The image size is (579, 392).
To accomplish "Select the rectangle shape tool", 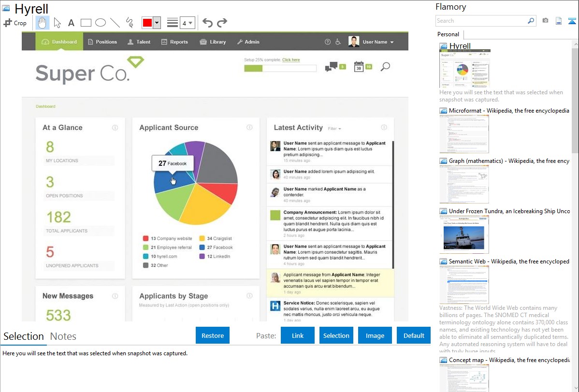I will (x=86, y=23).
